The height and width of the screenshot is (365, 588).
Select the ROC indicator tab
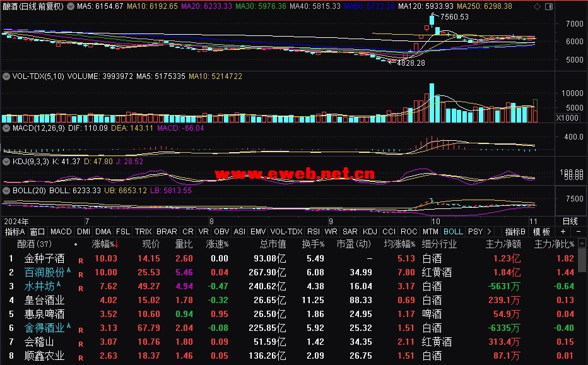[409, 232]
